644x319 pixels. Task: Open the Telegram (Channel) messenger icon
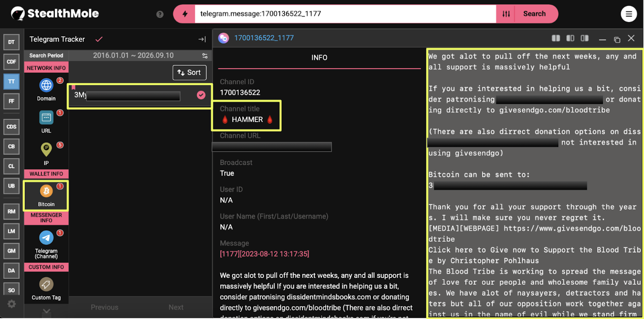tap(46, 238)
